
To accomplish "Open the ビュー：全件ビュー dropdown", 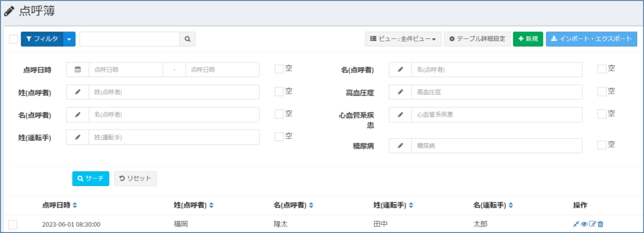I will coord(403,39).
